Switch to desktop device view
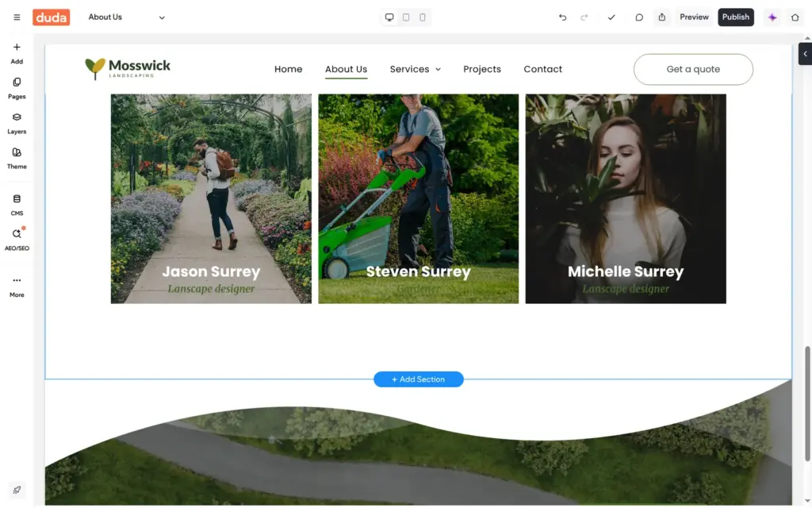The width and height of the screenshot is (812, 508). coord(389,17)
